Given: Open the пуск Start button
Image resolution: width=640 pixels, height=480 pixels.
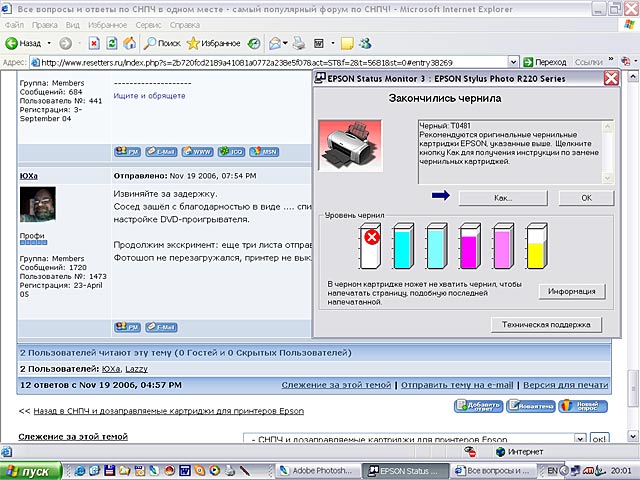Looking at the screenshot, I should point(31,471).
